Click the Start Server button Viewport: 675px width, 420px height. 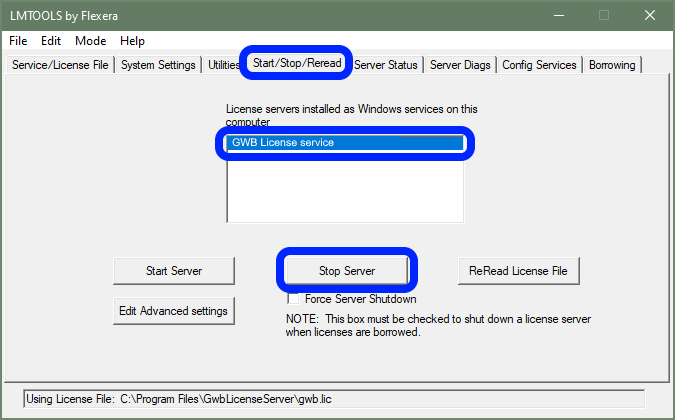click(174, 271)
